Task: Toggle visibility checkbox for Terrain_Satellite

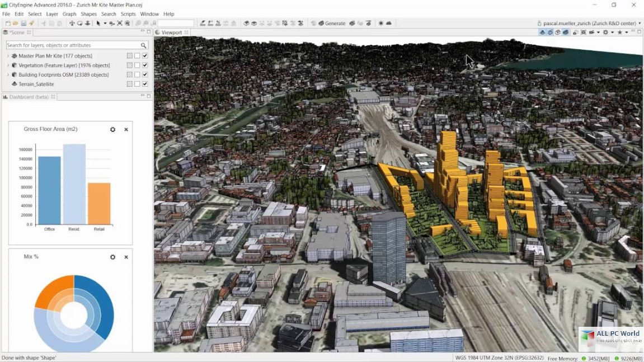Action: (145, 84)
